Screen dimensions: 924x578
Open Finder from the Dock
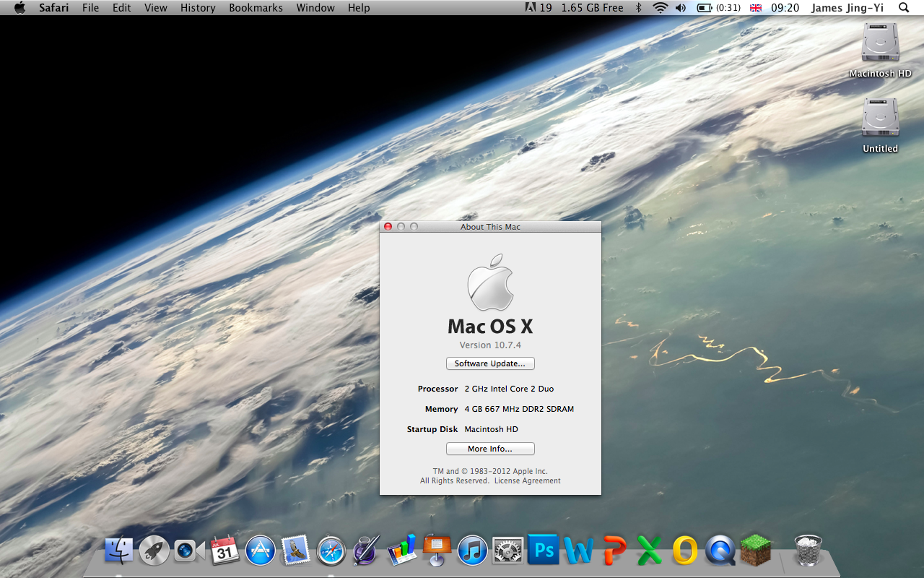point(118,551)
